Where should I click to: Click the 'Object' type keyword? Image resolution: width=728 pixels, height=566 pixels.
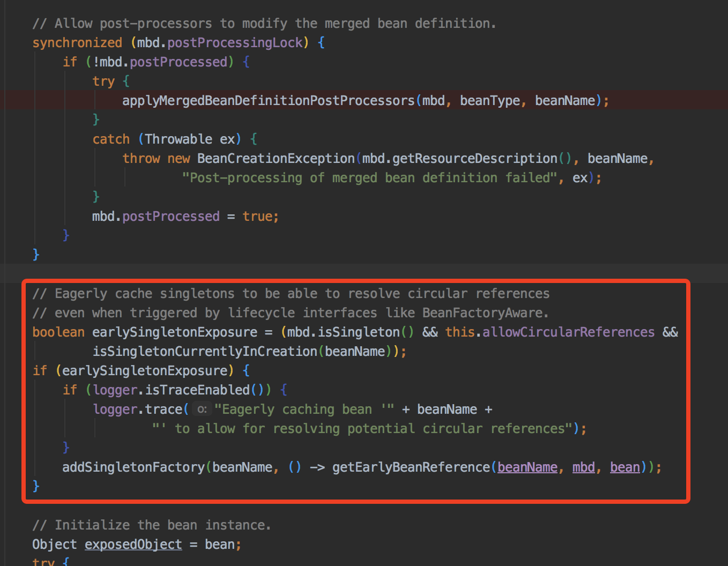(55, 545)
